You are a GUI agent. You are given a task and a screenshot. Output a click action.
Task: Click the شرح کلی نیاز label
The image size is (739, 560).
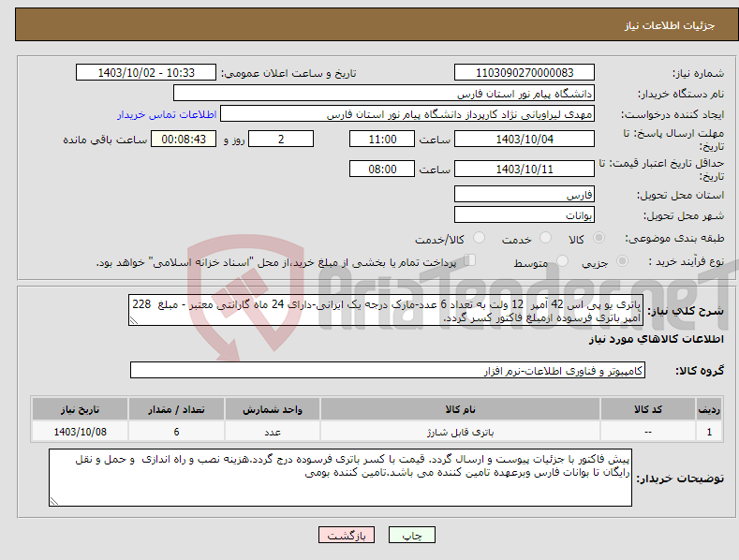coord(686,311)
